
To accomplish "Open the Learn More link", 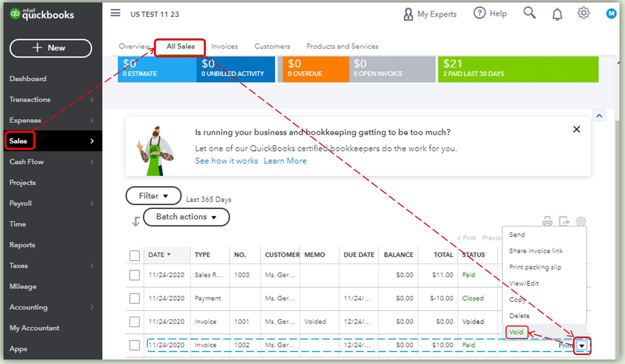I will [x=285, y=161].
